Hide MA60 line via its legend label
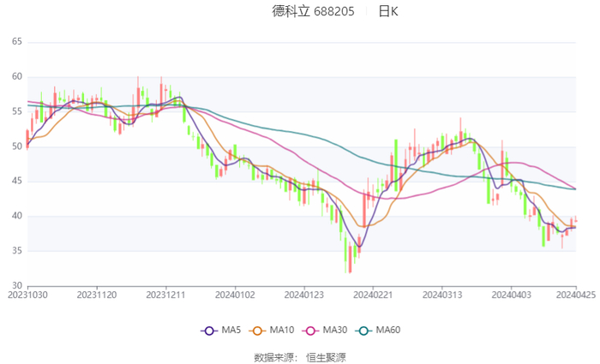This screenshot has height=364, width=600. [388, 331]
